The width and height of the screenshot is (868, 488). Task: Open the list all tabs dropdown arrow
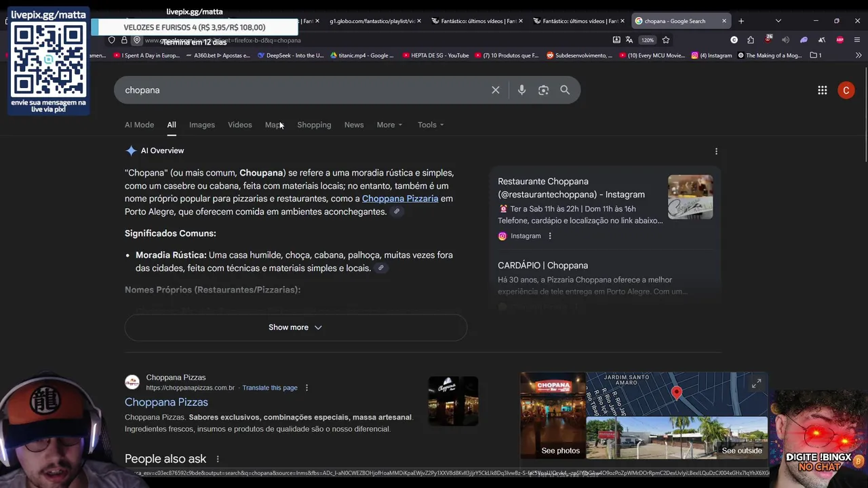(x=778, y=21)
